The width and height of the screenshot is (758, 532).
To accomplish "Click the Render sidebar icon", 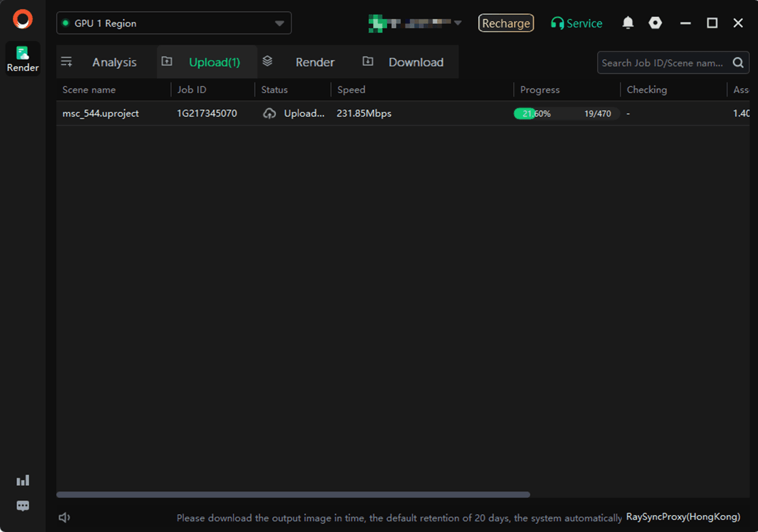I will click(x=23, y=58).
